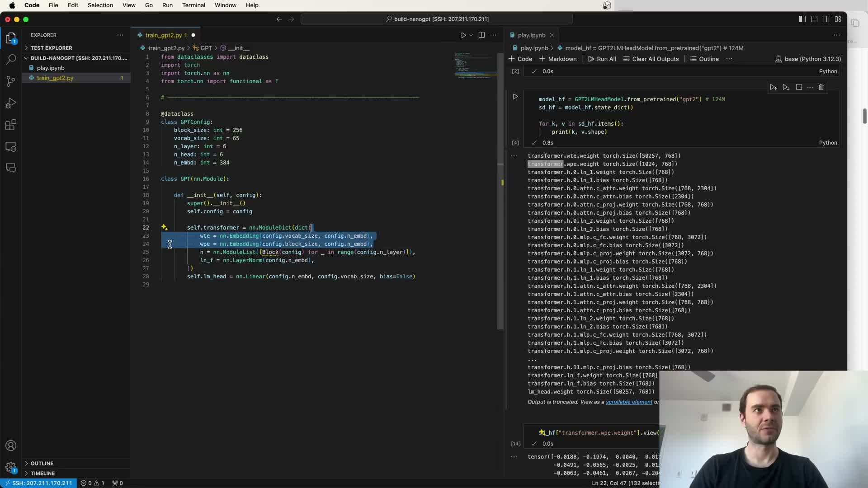Image resolution: width=868 pixels, height=488 pixels.
Task: Open the Terminal menu
Action: pos(193,5)
